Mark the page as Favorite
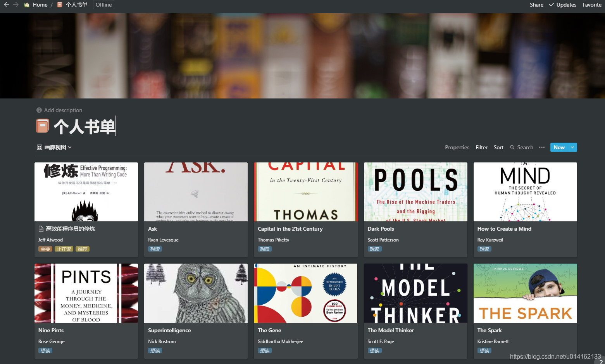This screenshot has height=364, width=605. click(592, 5)
